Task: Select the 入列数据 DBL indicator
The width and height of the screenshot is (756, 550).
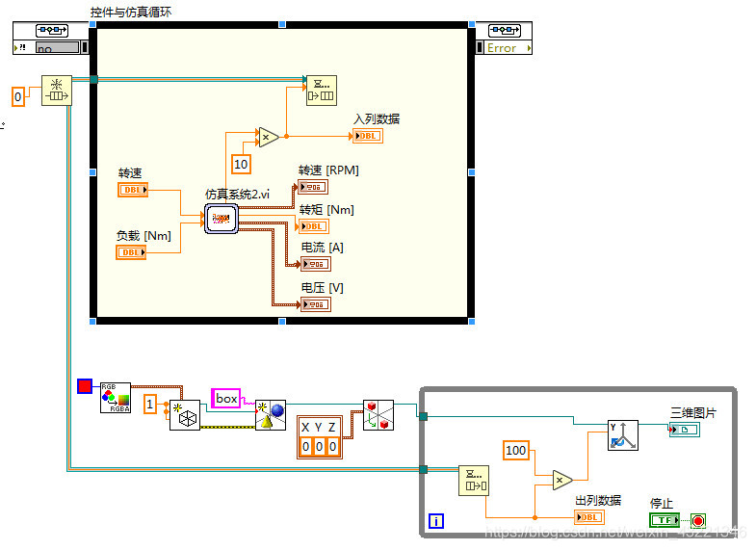Action: (x=368, y=136)
